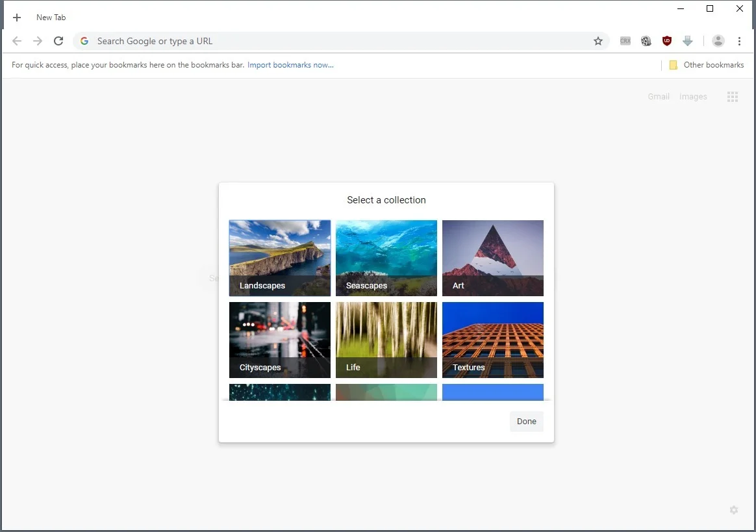Go forward using the forward arrow
Viewport: 756px width, 532px height.
(x=38, y=41)
